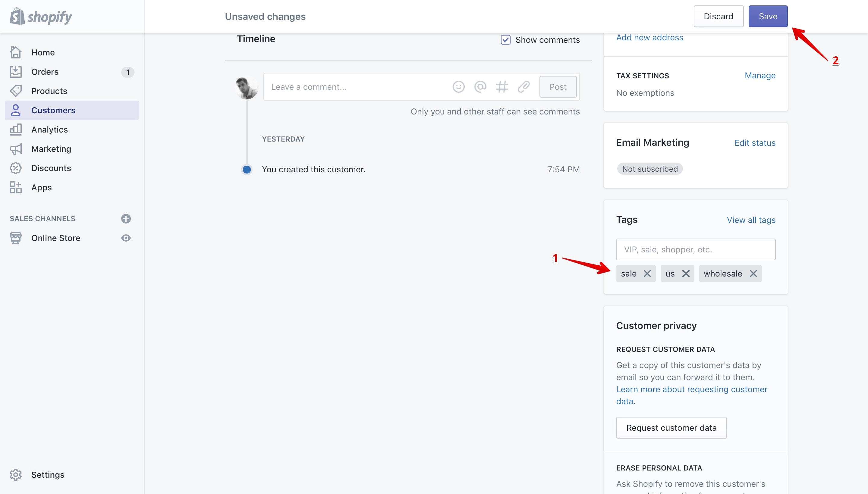The image size is (868, 494).
Task: Click the 7:54 PM timestamp
Action: tap(564, 169)
